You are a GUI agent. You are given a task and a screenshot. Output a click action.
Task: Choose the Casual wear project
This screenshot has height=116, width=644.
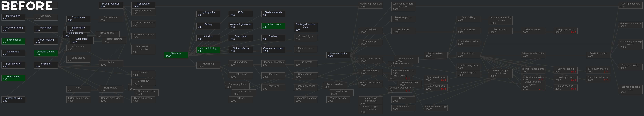point(78,19)
